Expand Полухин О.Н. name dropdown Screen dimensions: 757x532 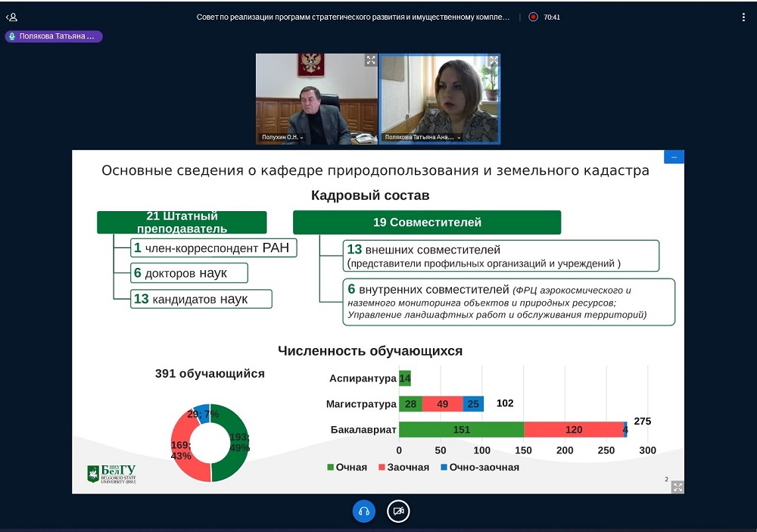tap(283, 138)
